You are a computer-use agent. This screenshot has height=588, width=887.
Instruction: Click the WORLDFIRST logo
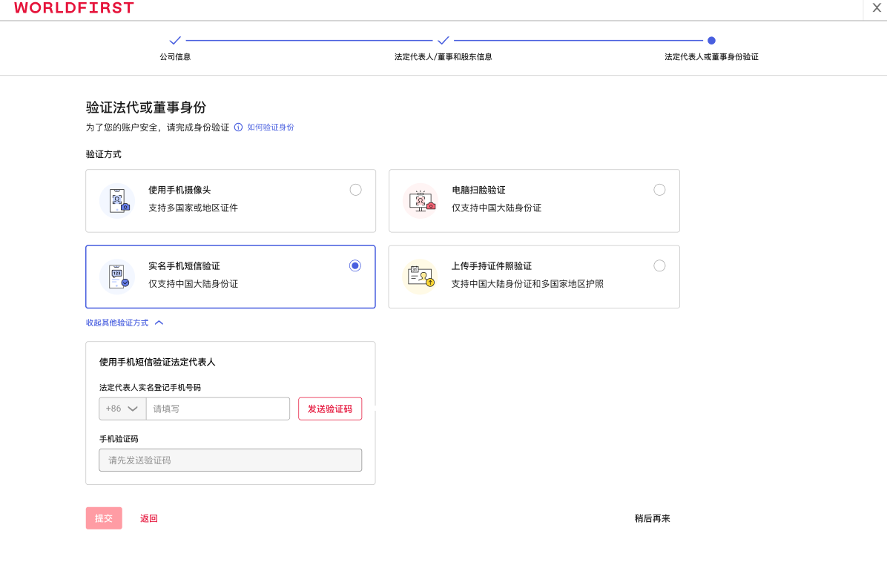[73, 9]
